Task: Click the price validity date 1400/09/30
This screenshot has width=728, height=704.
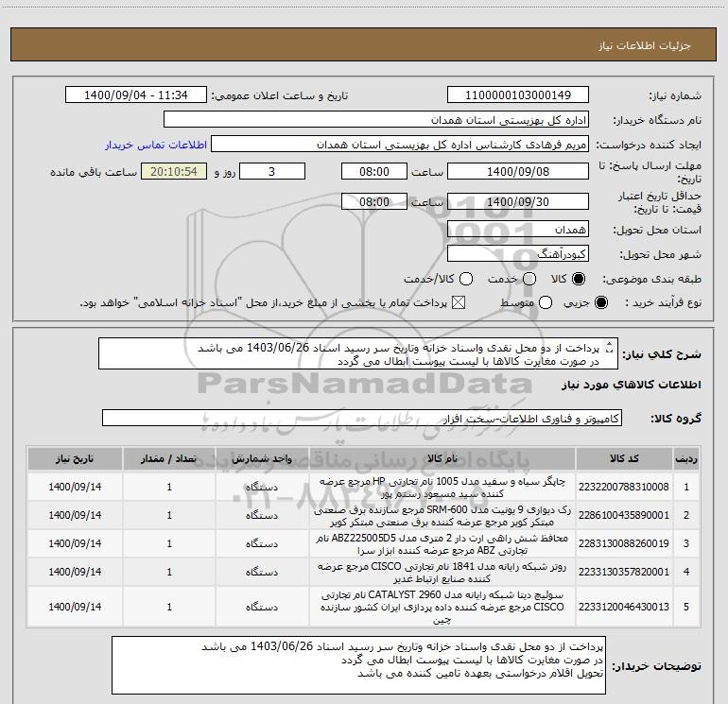Action: (x=518, y=201)
